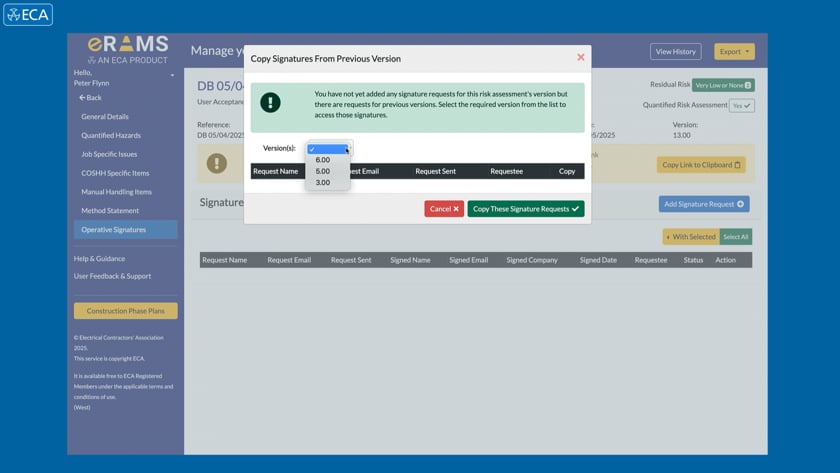Viewport: 840px width, 473px height.
Task: Click Action column header in main table
Action: [x=725, y=260]
